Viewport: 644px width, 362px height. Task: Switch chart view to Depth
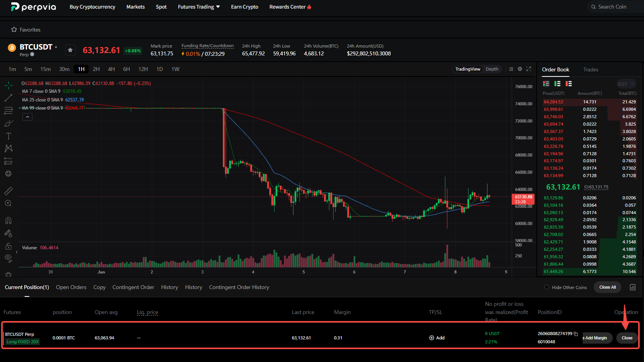click(x=492, y=69)
